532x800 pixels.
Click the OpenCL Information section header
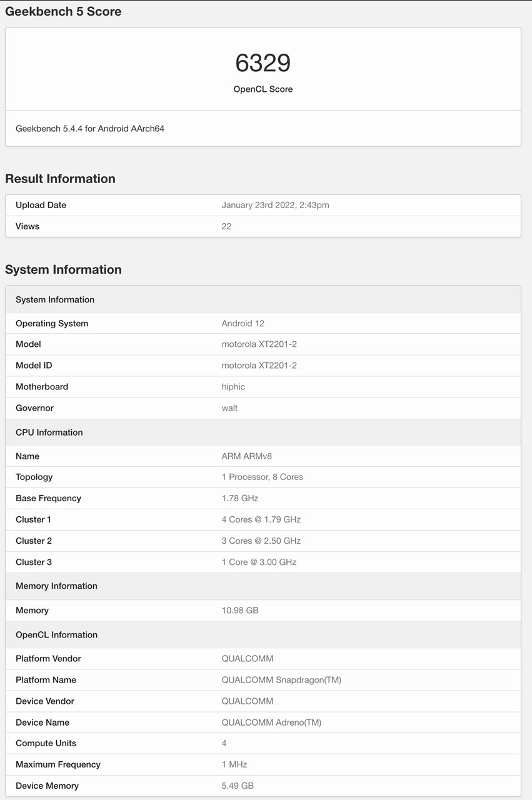[56, 634]
